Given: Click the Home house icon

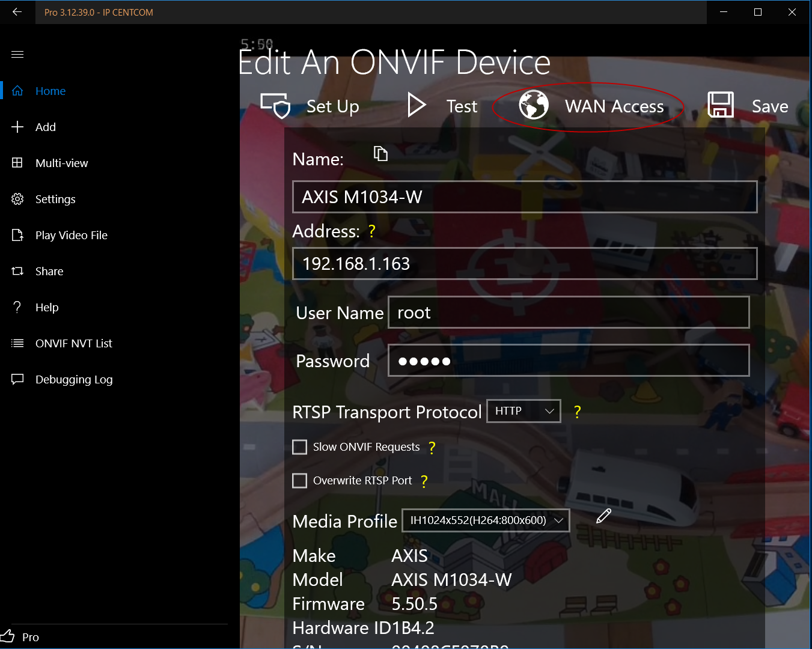Looking at the screenshot, I should 17,91.
